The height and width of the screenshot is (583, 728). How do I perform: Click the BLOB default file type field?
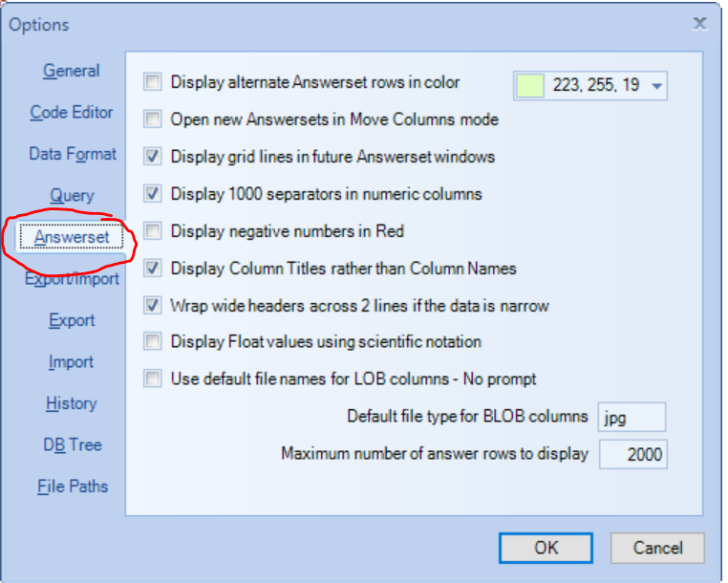click(x=632, y=418)
